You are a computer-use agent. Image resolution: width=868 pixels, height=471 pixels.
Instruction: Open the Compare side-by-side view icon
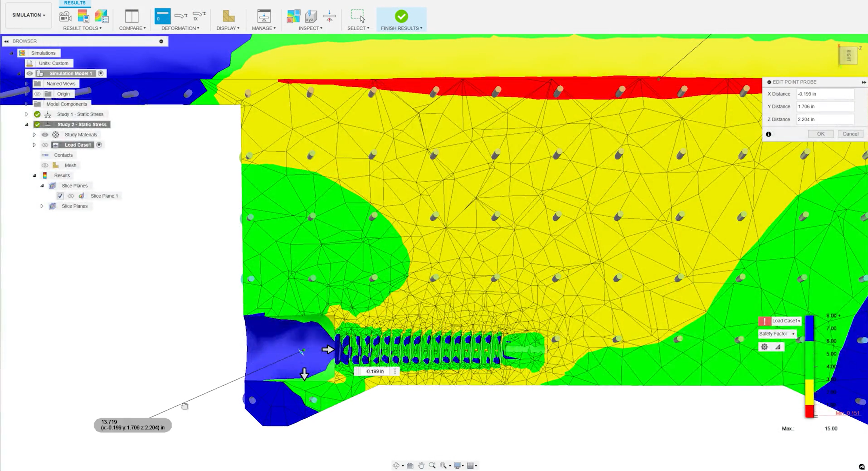pos(132,16)
